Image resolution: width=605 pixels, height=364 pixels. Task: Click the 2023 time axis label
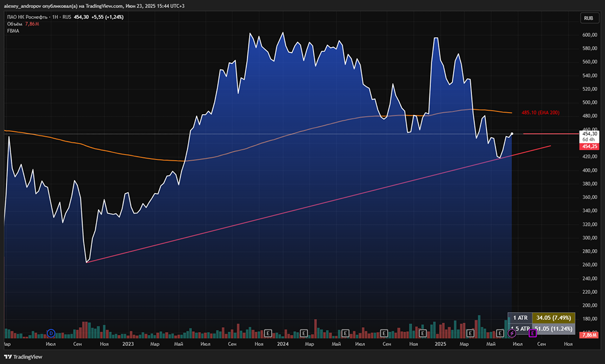coord(128,344)
